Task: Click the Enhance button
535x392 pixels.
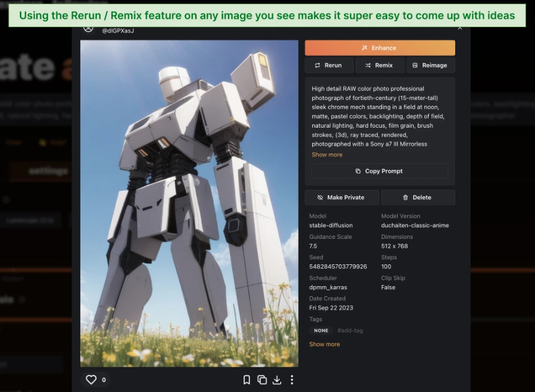Action: click(380, 48)
